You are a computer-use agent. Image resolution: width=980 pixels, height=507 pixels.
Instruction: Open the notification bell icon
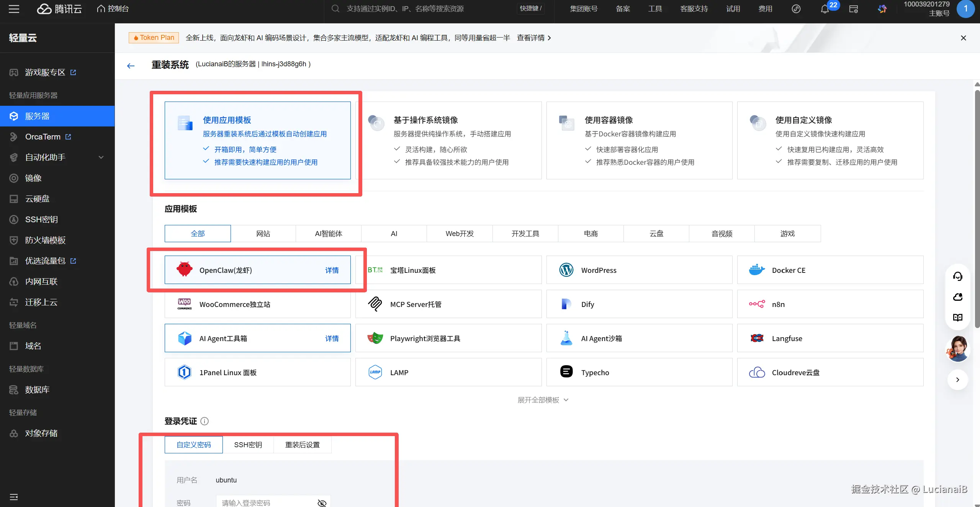[825, 9]
